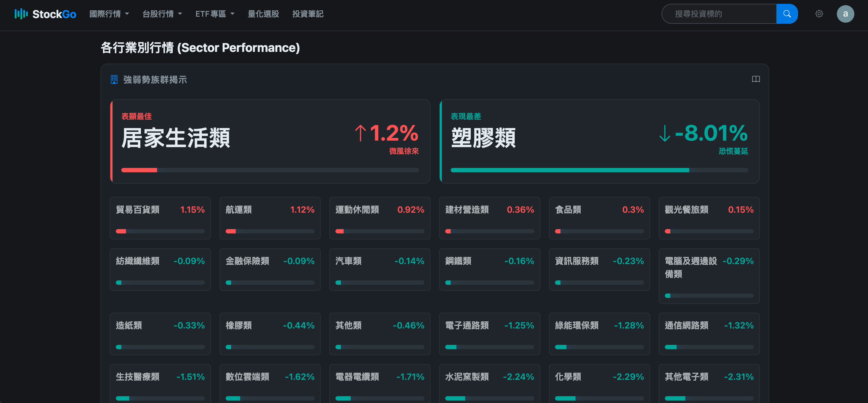
Task: Choose the 橡膠類 sector card
Action: pos(270,334)
